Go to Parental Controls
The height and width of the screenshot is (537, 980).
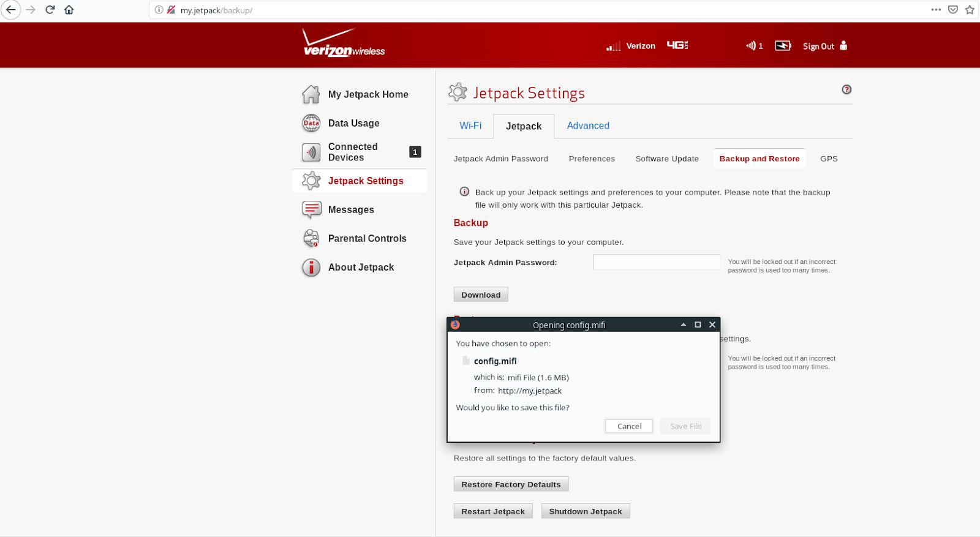367,238
